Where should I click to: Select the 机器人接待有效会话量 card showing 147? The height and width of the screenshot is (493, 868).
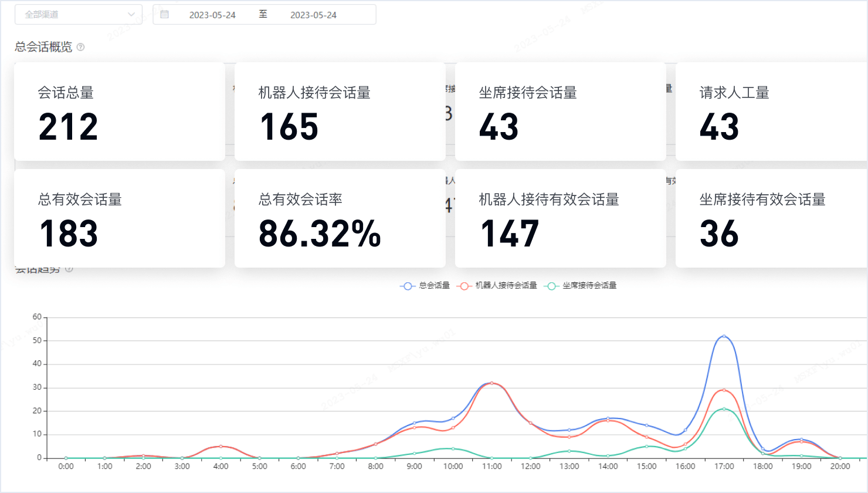coord(561,218)
